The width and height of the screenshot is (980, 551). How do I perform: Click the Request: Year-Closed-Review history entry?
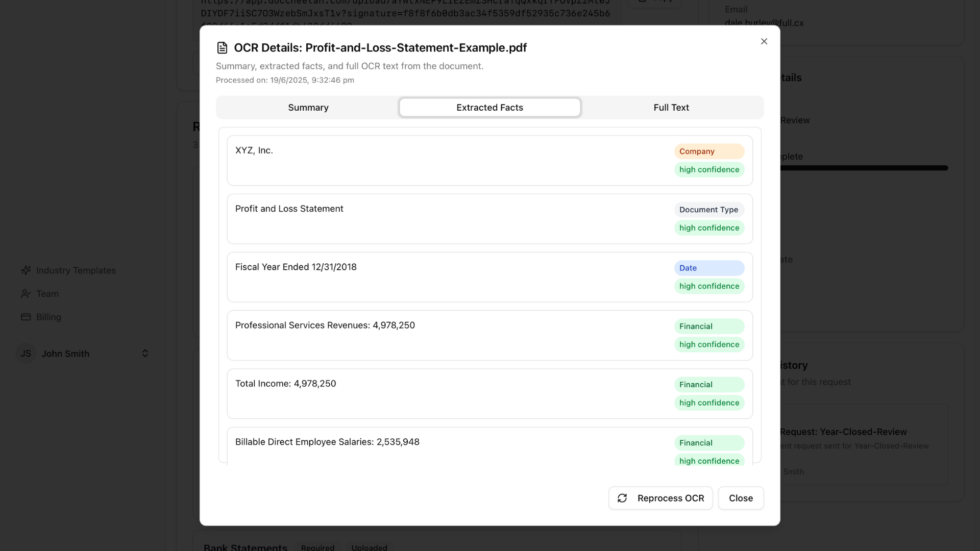point(843,432)
